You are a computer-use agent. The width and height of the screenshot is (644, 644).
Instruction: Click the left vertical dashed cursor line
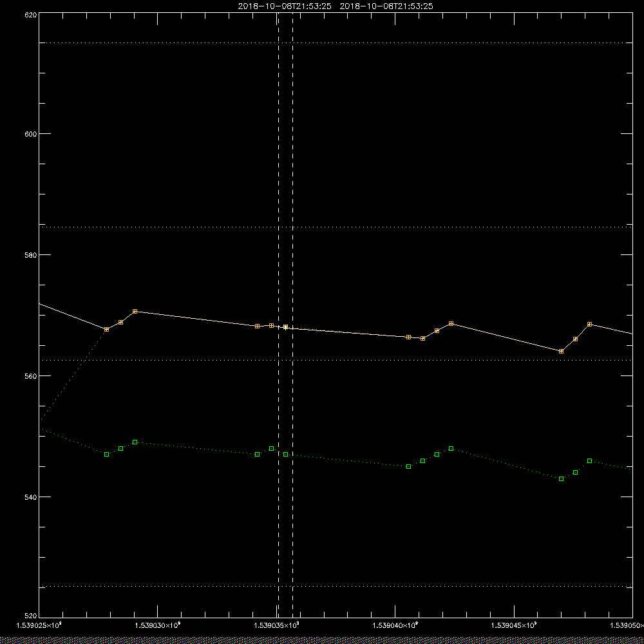click(x=278, y=315)
